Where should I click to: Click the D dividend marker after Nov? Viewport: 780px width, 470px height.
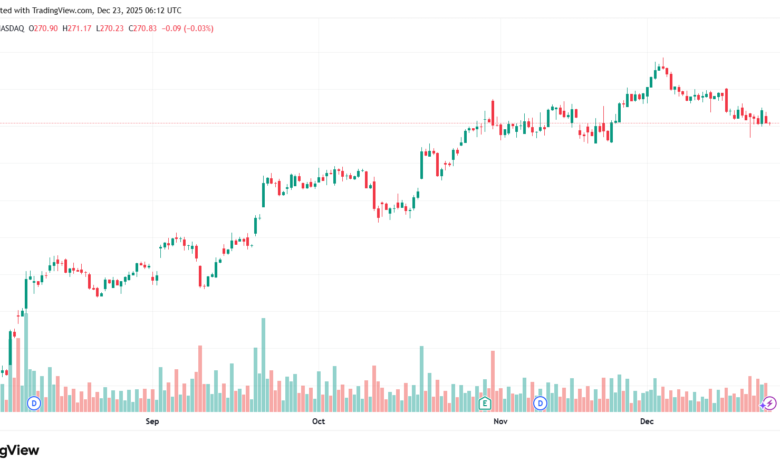(x=540, y=403)
